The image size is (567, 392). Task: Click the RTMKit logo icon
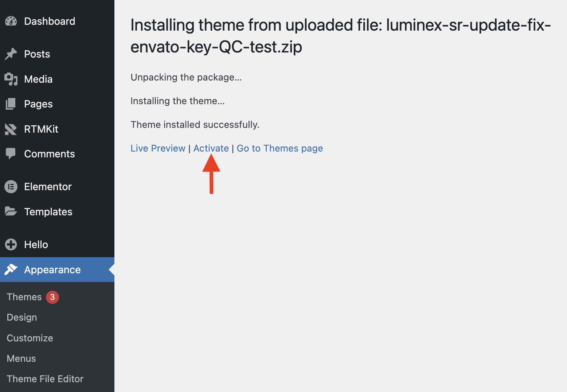(11, 129)
